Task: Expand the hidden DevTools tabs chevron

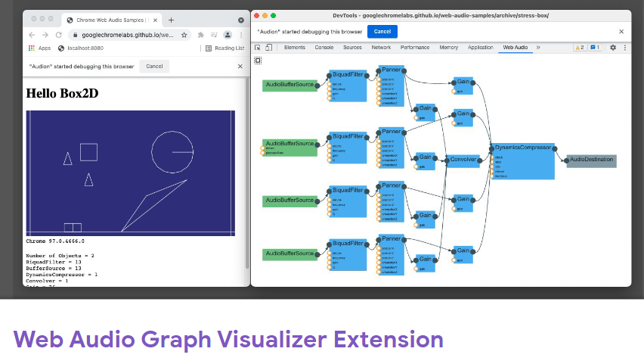Action: coord(538,48)
